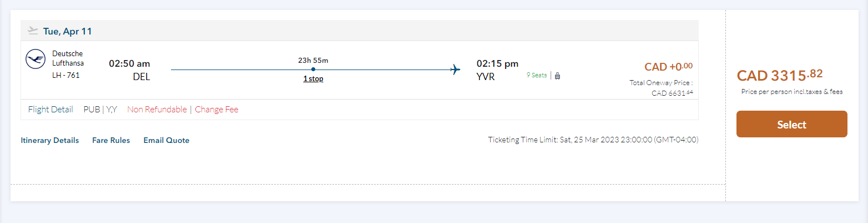Click the 9 Seats availability text
Screen dimensions: 868x223
click(x=537, y=76)
